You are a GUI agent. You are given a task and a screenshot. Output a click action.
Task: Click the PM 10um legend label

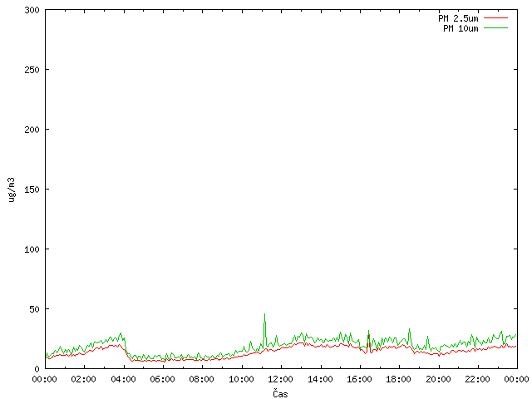pyautogui.click(x=461, y=28)
